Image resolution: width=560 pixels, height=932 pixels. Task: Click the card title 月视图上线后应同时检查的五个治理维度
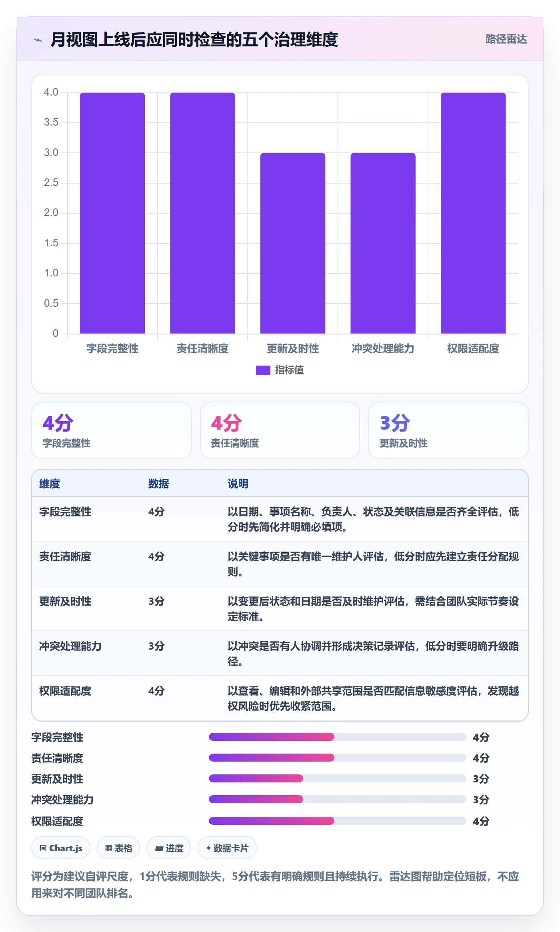coord(194,40)
